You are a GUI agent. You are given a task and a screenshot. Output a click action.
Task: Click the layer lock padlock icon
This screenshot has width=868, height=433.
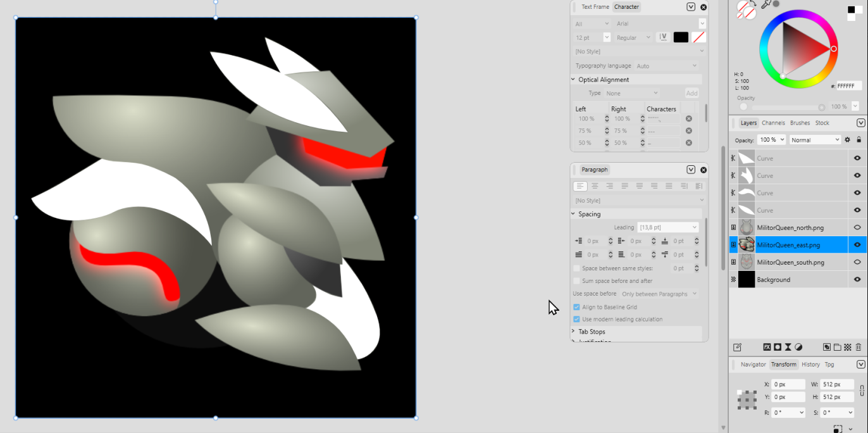click(859, 139)
